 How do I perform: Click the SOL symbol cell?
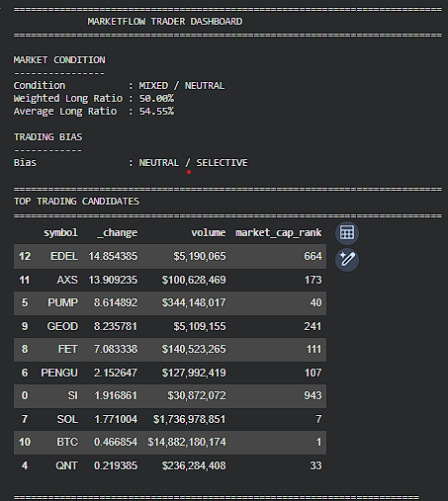(67, 419)
